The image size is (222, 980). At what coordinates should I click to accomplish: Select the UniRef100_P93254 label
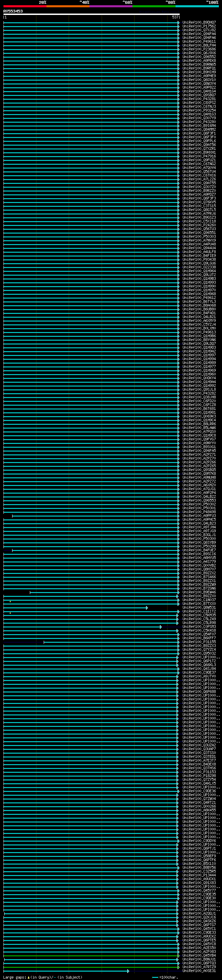point(199,110)
